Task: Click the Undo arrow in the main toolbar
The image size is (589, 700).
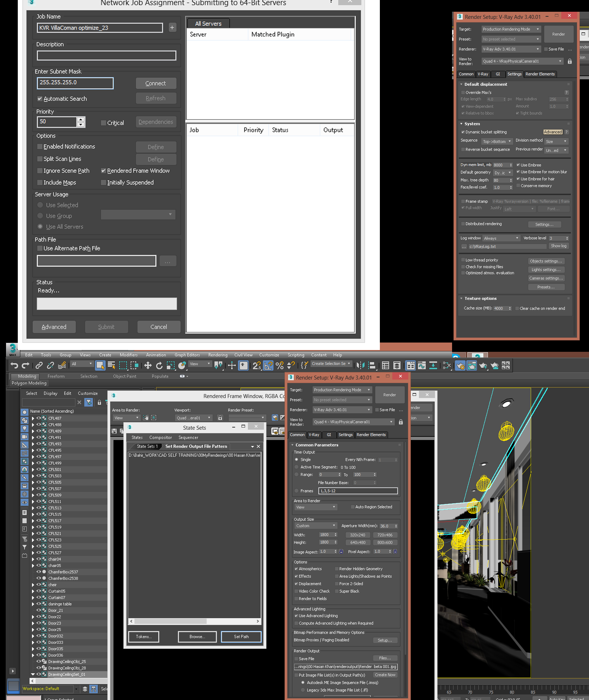Action: (14, 365)
